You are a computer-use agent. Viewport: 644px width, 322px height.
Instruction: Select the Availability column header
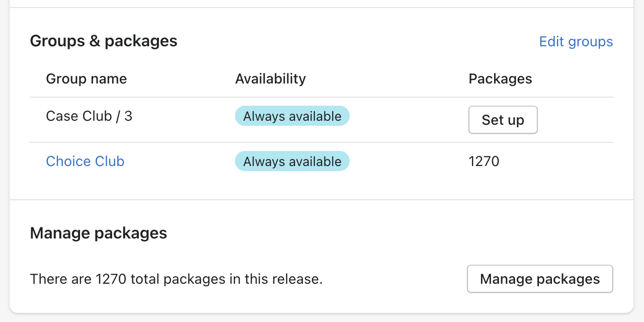270,79
